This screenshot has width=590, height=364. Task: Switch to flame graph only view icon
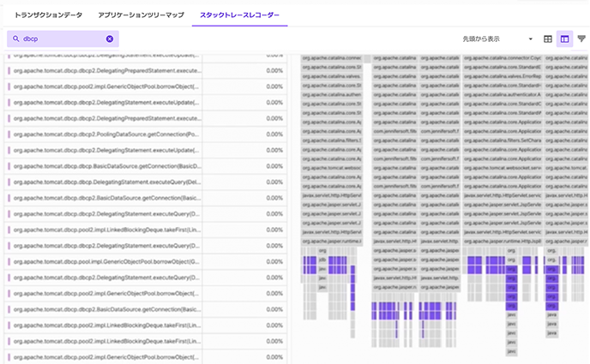[x=581, y=39]
